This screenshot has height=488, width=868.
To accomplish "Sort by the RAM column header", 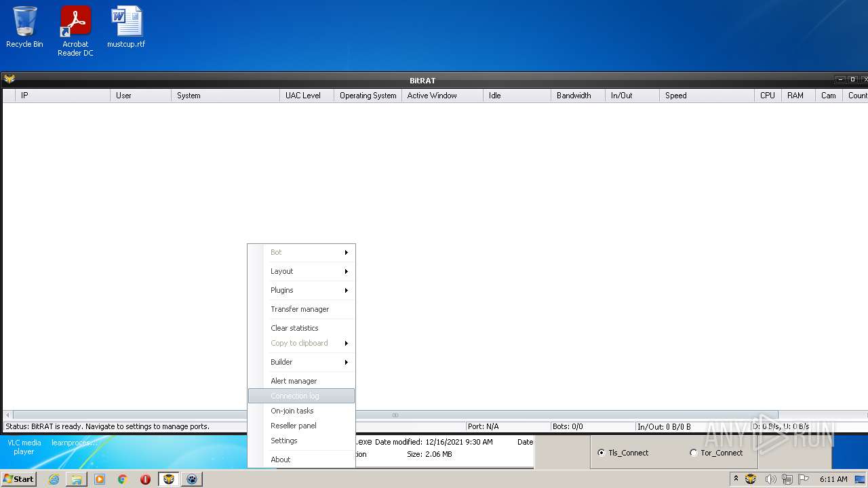I will 798,96.
